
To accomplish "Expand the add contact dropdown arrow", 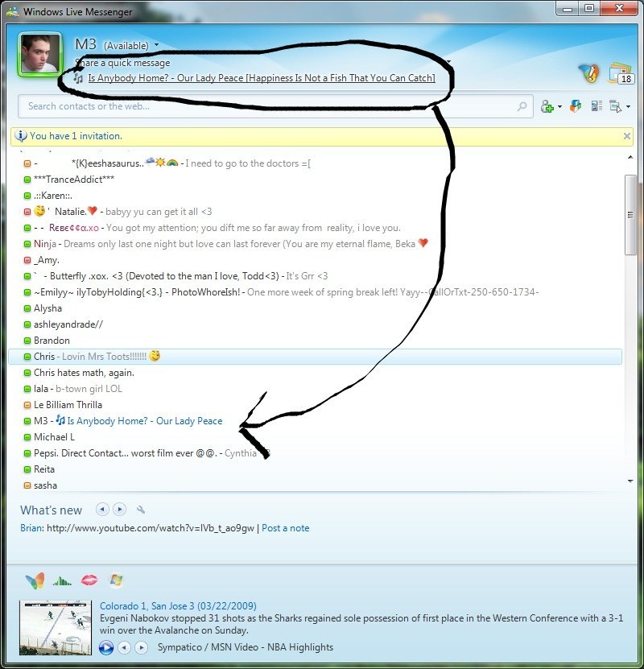I will pyautogui.click(x=559, y=106).
